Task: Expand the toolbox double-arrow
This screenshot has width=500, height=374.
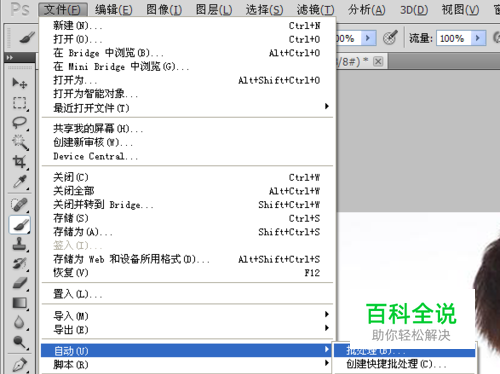Action: point(10,57)
